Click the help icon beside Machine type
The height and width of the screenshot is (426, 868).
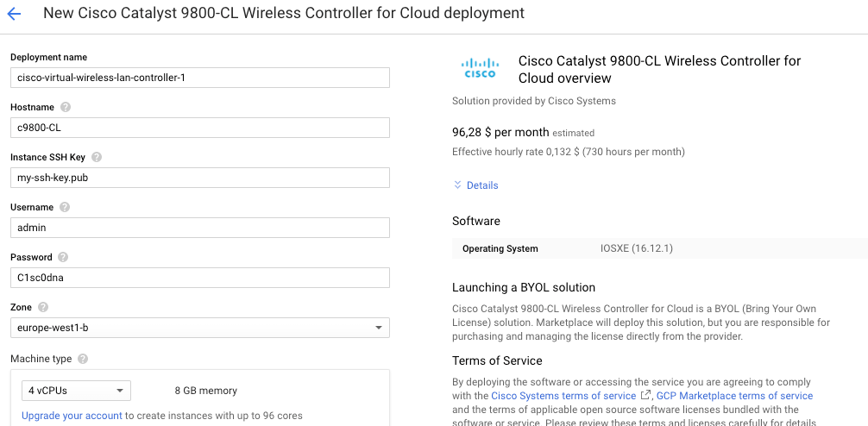click(x=83, y=359)
